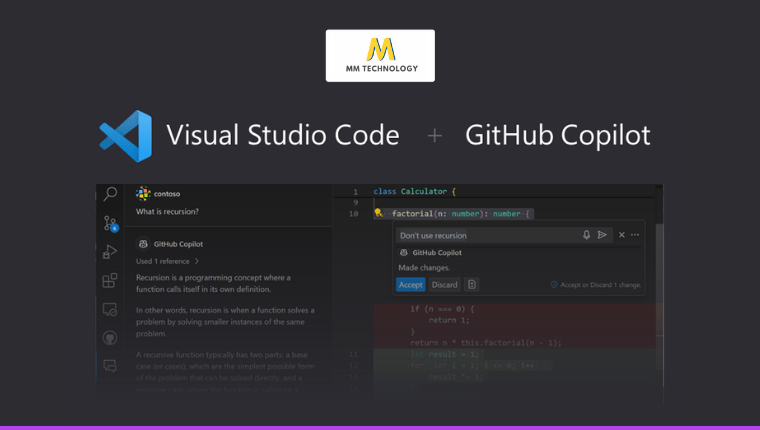Toggle the diff view document icon
This screenshot has height=430, width=760.
pos(472,285)
